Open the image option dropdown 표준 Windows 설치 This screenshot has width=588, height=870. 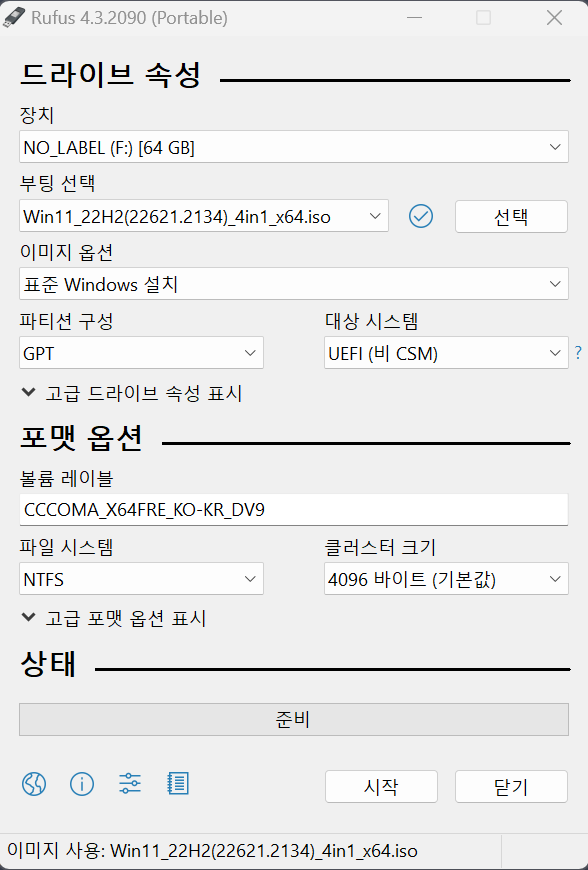click(293, 284)
